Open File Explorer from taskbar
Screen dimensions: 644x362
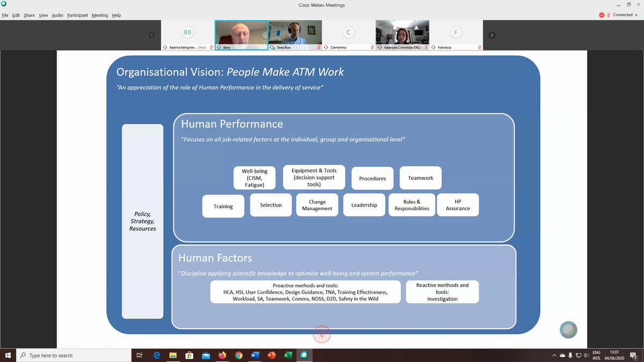[x=173, y=355]
